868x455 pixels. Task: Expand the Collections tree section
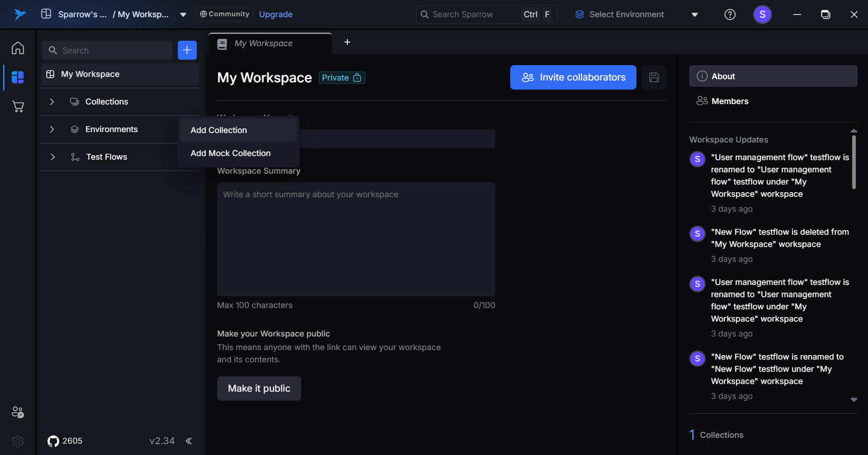tap(52, 102)
